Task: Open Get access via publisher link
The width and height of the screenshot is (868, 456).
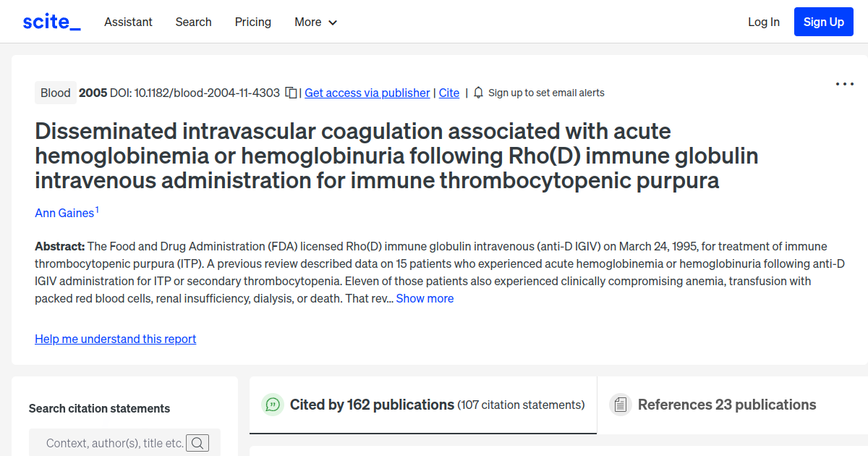Action: (367, 93)
